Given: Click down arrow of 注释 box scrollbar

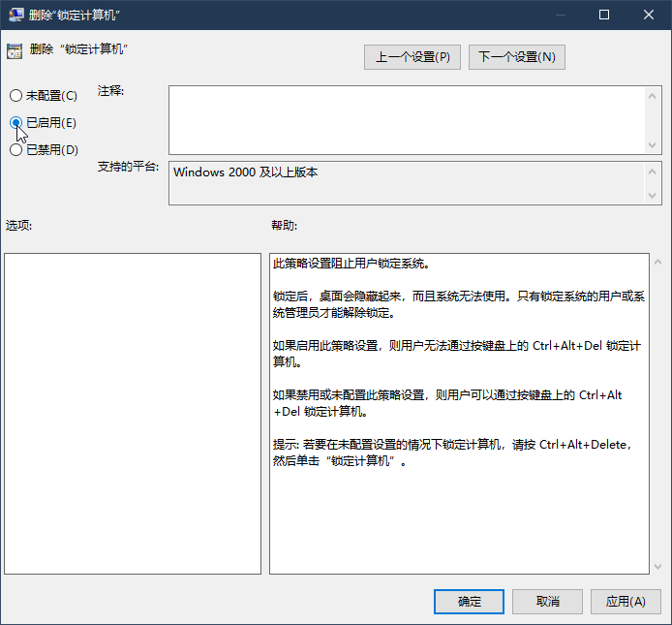Looking at the screenshot, I should (653, 145).
